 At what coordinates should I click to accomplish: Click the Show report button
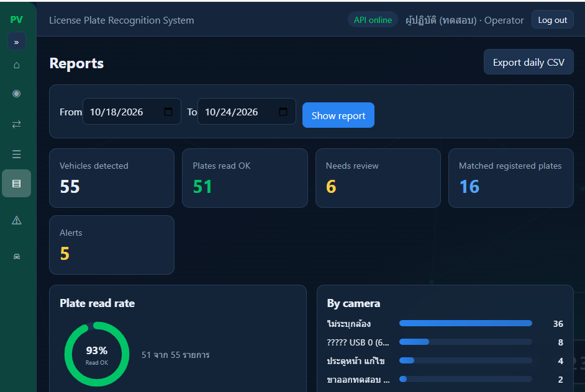tap(338, 115)
